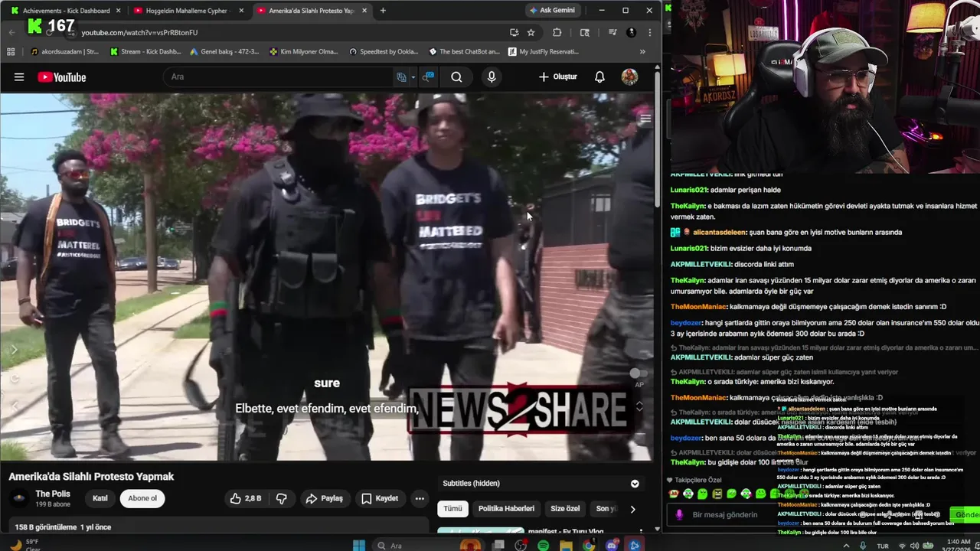
Task: Select the Tümü filter chip
Action: tap(452, 508)
